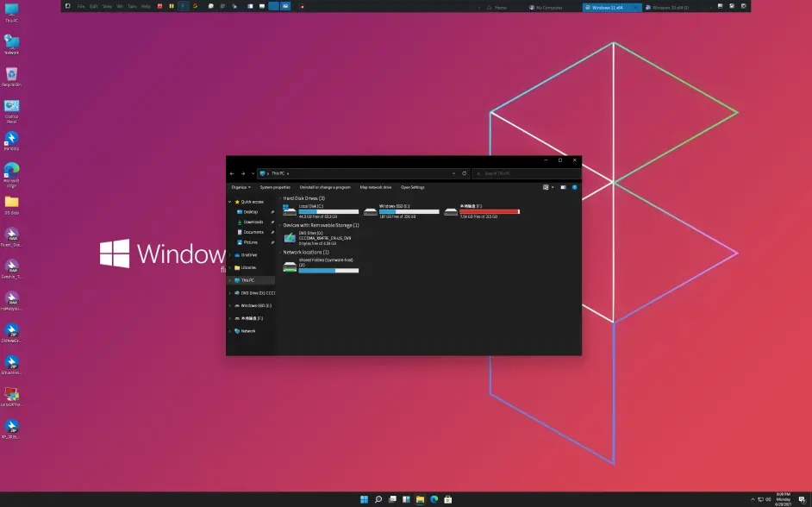Click Uninstall or change a program
The height and width of the screenshot is (507, 812).
click(x=325, y=187)
